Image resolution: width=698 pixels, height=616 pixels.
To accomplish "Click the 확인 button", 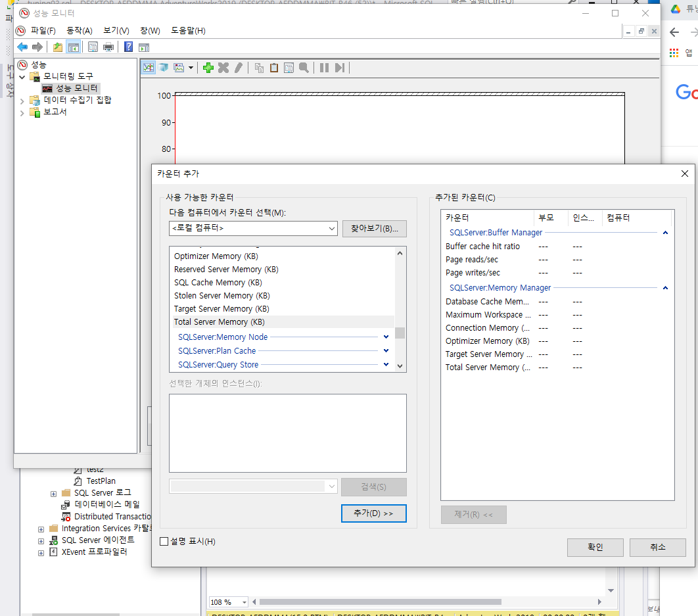I will point(595,548).
